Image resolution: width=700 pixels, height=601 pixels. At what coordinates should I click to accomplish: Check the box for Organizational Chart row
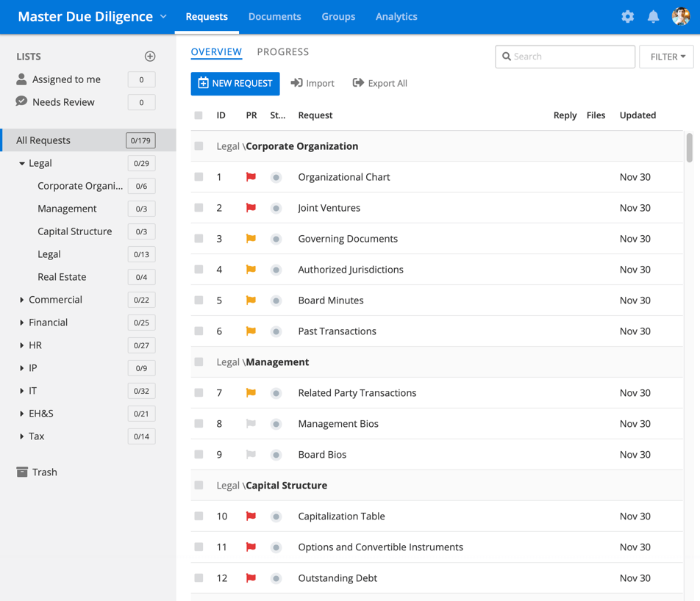coord(199,177)
